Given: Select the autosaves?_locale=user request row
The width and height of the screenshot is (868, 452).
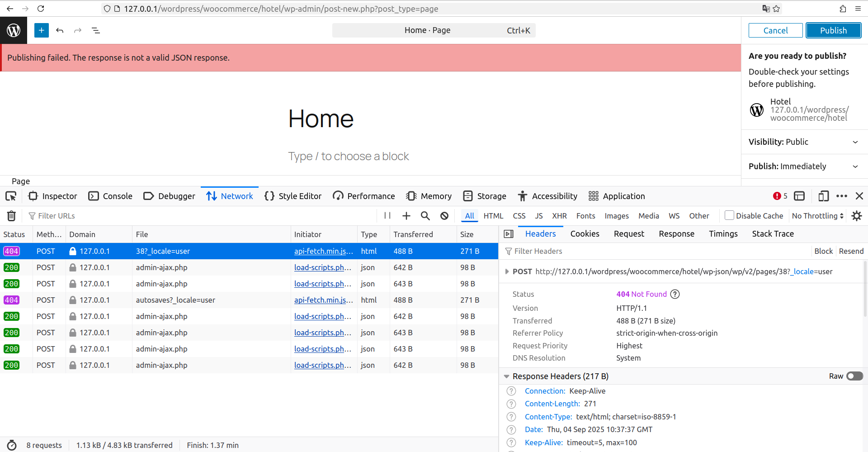Looking at the screenshot, I should coord(249,300).
